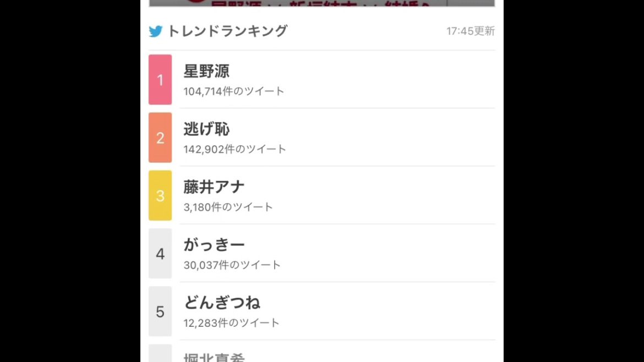Image resolution: width=644 pixels, height=362 pixels.
Task: Click the 3,180件のツイート count
Action: point(228,207)
